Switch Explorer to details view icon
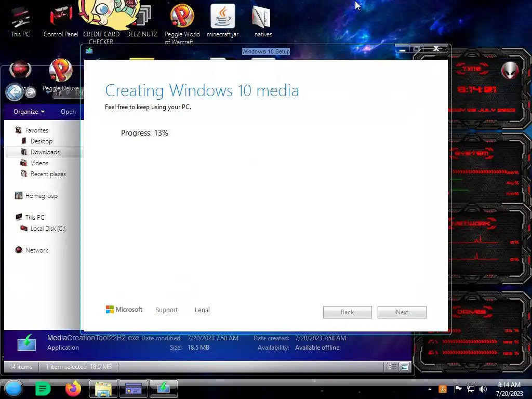The width and height of the screenshot is (532, 399). (392, 366)
